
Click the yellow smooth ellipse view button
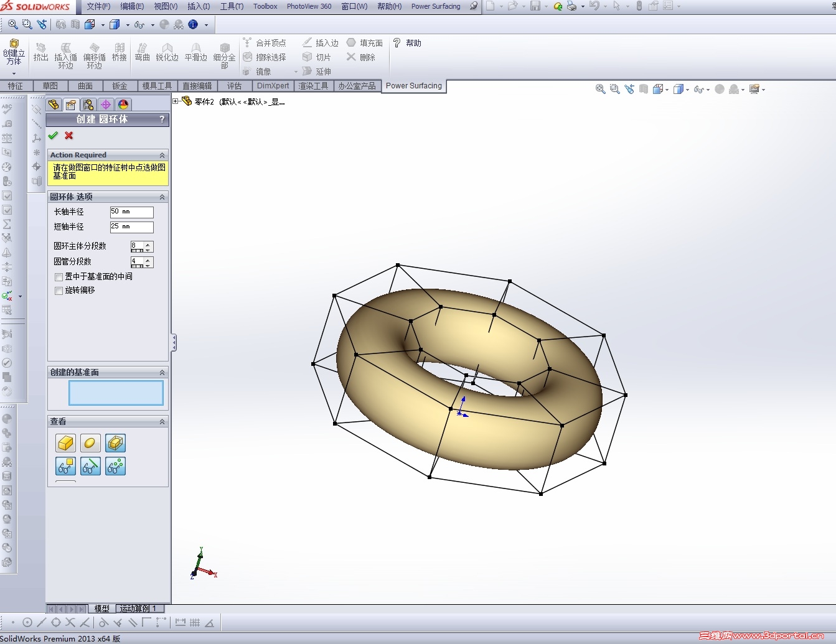[90, 443]
